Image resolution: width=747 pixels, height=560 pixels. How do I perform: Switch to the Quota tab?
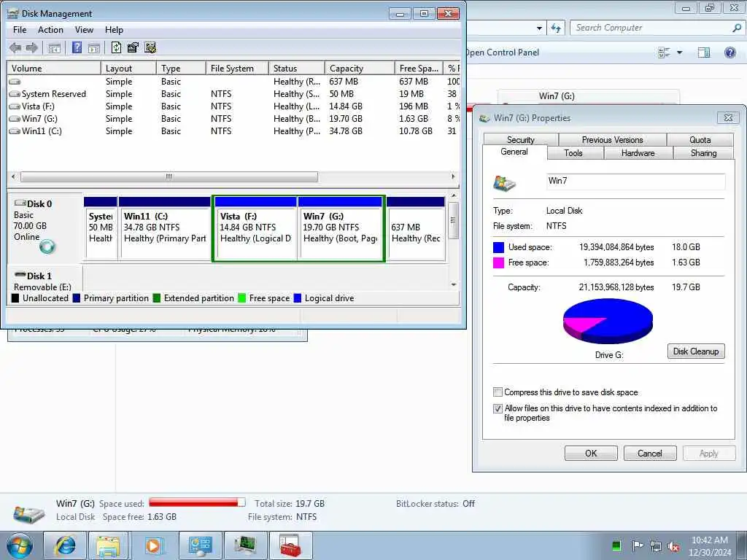(700, 139)
